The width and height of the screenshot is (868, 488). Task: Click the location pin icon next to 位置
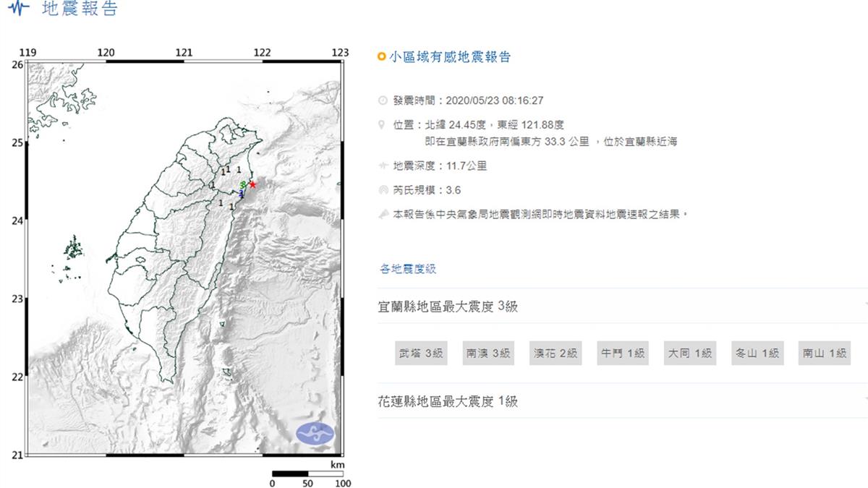pos(382,125)
